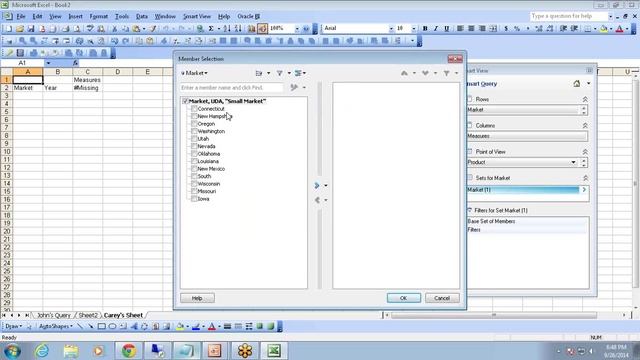Screen dimensions: 640x360
Task: Check the Connecticut member checkbox
Action: (x=194, y=109)
